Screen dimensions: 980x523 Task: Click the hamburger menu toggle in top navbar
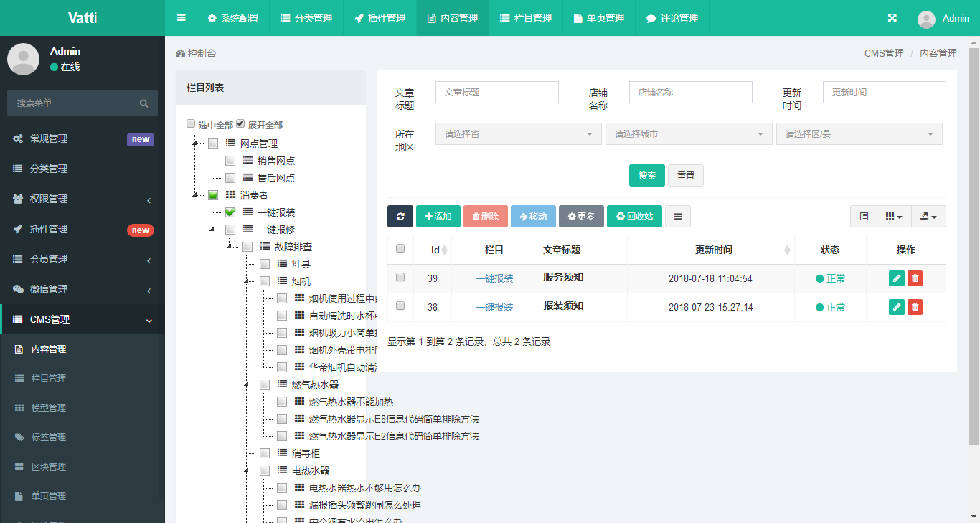[x=182, y=18]
